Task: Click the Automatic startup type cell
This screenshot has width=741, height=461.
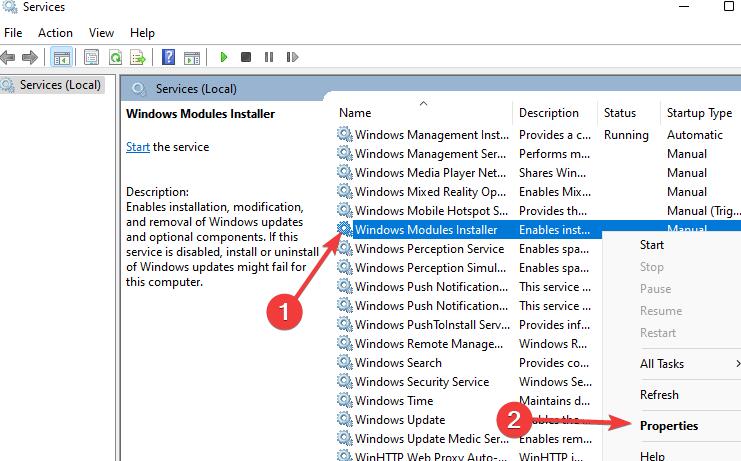Action: pyautogui.click(x=694, y=135)
